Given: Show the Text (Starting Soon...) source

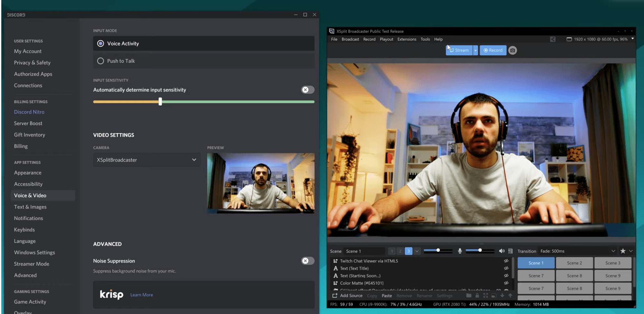Looking at the screenshot, I should 506,276.
